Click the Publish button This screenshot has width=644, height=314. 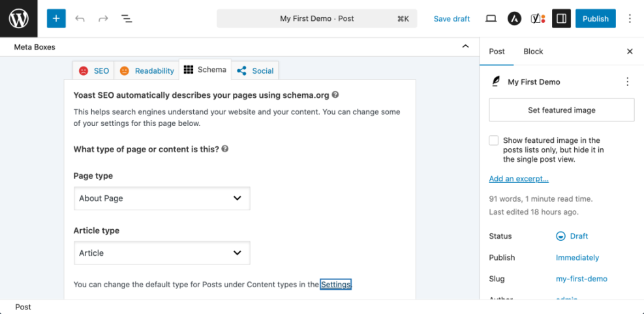[x=596, y=18]
